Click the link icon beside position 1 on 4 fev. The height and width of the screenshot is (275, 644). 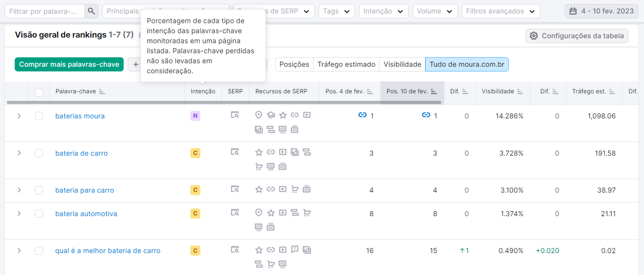click(362, 115)
